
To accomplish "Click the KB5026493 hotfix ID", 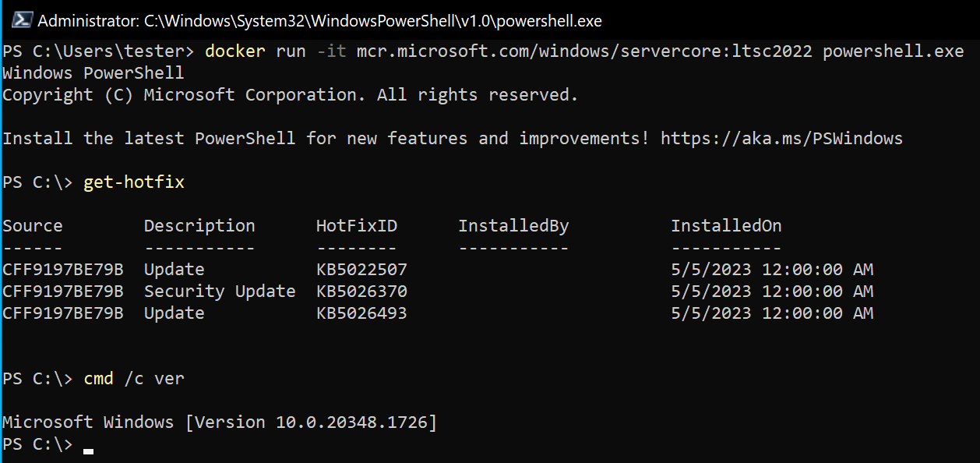I will click(x=361, y=313).
